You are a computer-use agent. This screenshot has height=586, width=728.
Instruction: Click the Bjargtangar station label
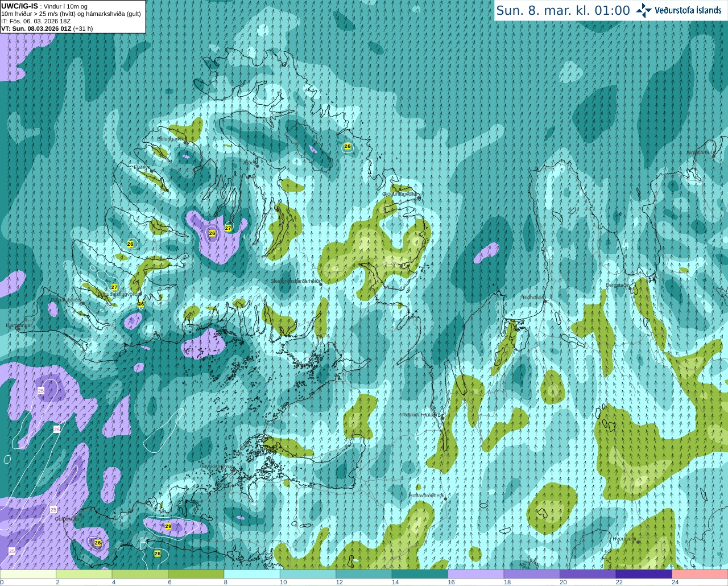(x=19, y=325)
